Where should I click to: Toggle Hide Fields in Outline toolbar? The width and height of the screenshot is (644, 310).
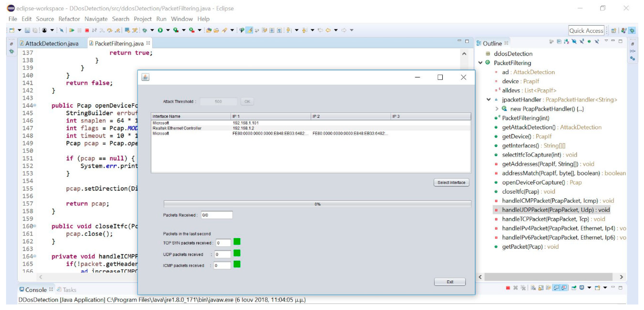[574, 41]
